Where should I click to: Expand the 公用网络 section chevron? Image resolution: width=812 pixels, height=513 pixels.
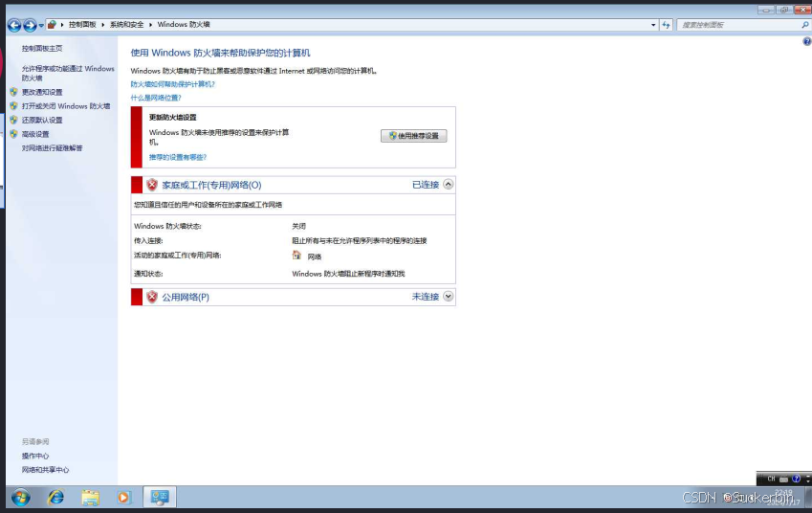tap(448, 296)
